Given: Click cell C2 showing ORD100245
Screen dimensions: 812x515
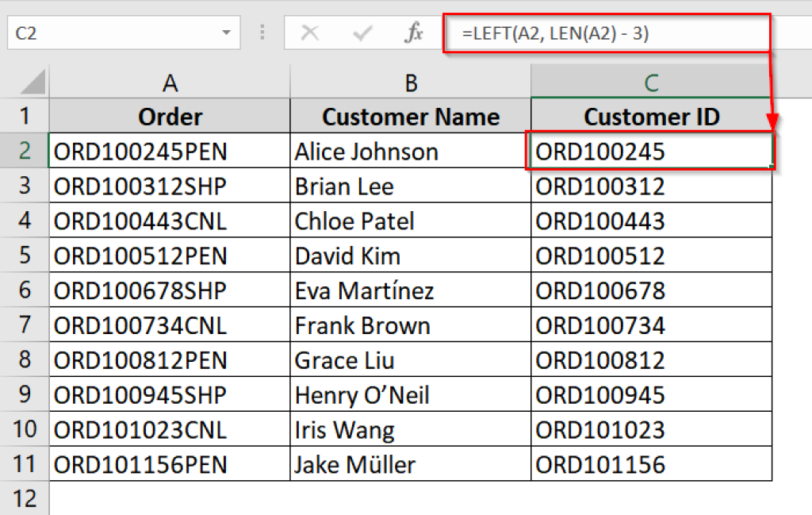Looking at the screenshot, I should pos(651,151).
